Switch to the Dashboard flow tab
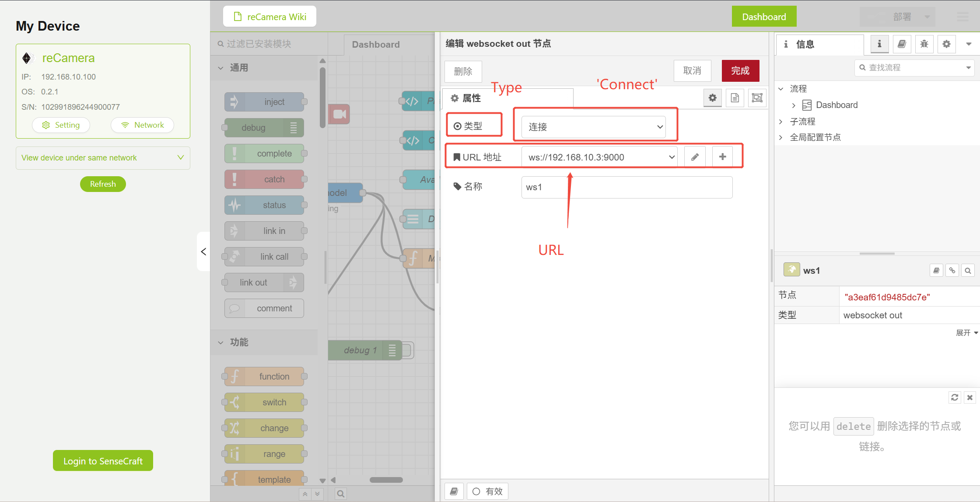Screen dimensions: 980x502 376,45
